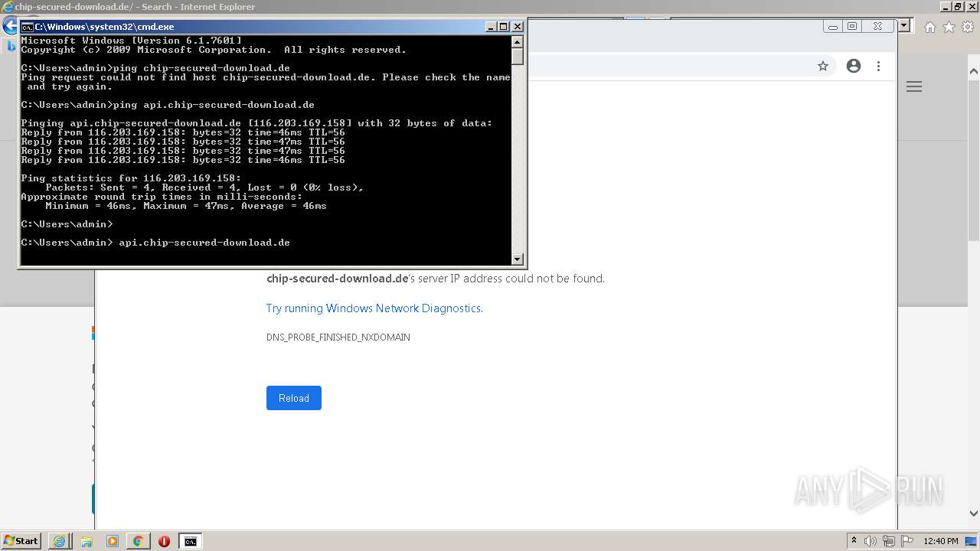Viewport: 980px width, 551px height.
Task: Click the Internet Explorer page scroll up arrow
Action: point(974,73)
